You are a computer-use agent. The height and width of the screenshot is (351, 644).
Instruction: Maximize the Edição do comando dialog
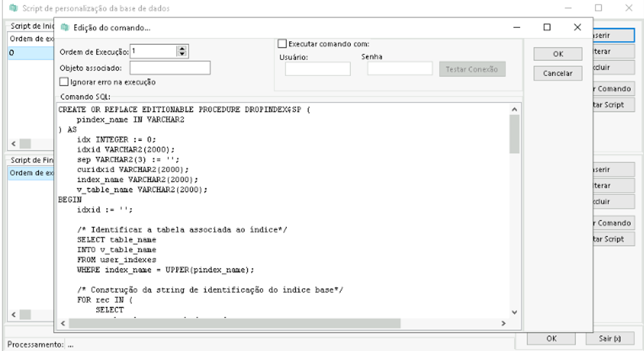[547, 27]
